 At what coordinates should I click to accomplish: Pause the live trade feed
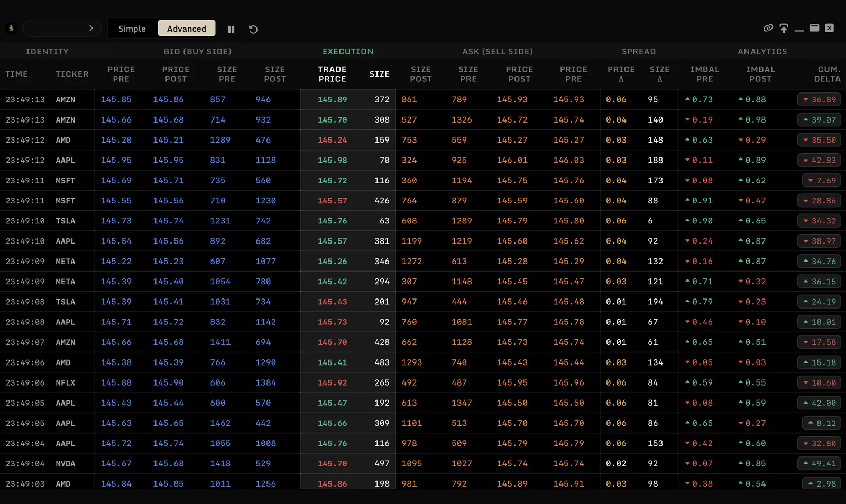pos(231,30)
